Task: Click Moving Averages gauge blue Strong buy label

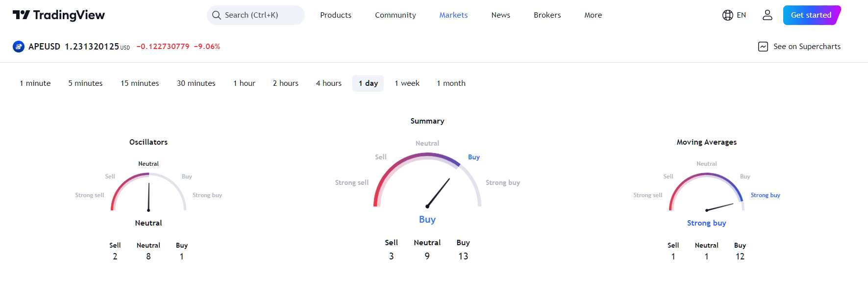Action: point(766,195)
